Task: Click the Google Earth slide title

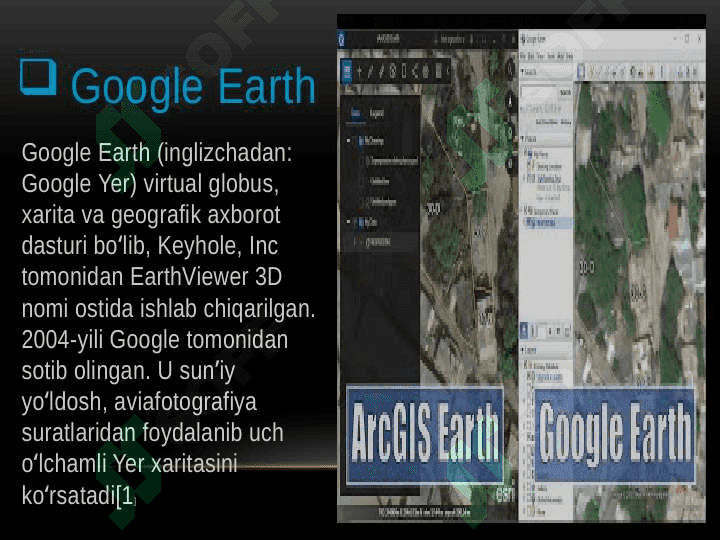Action: 193,87
